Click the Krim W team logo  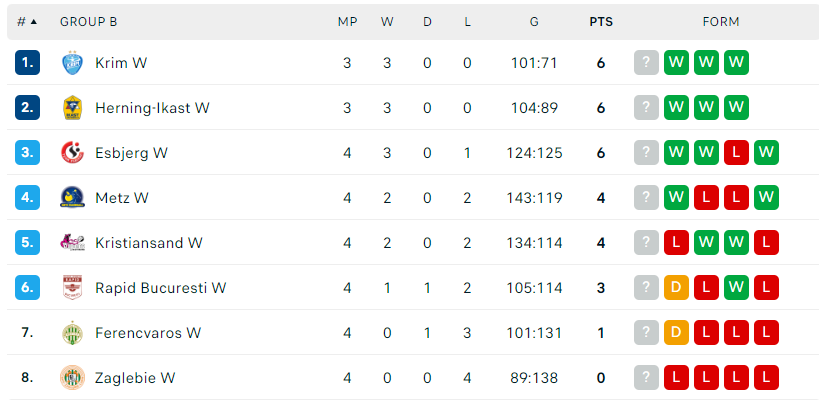click(71, 63)
